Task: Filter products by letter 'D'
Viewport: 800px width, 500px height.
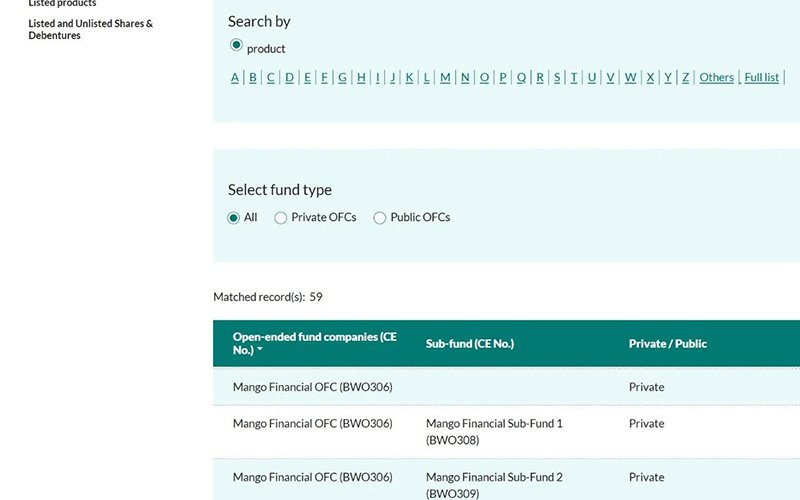Action: click(x=289, y=77)
